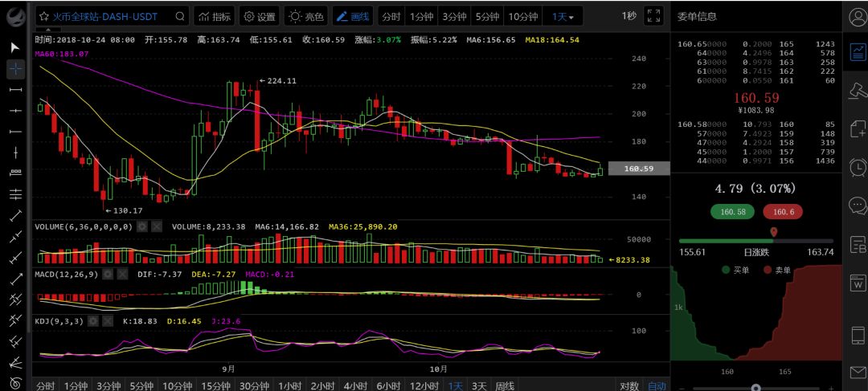Image resolution: width=868 pixels, height=391 pixels.
Task: Open the alarm clock price alerts
Action: [858, 166]
